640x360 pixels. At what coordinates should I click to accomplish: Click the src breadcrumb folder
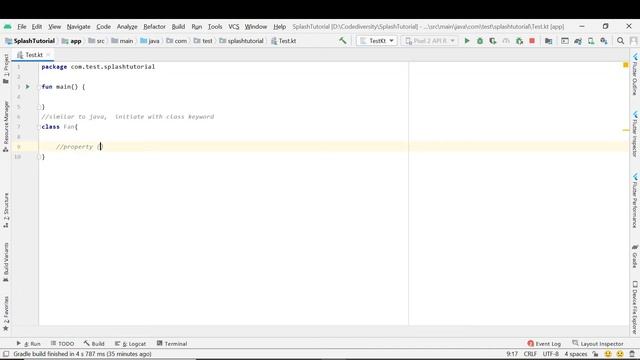click(96, 41)
